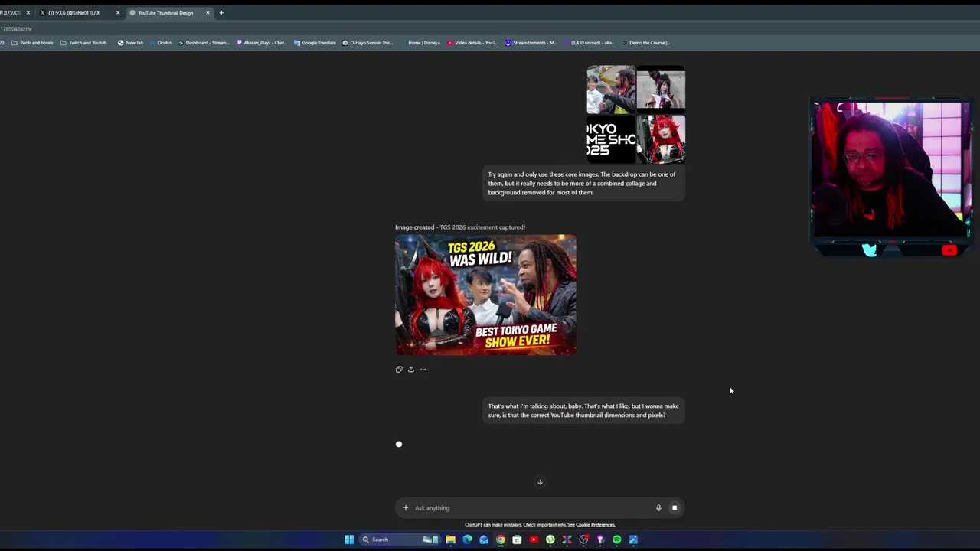Open the mail app on the taskbar
Viewport: 980px width, 551px height.
(x=484, y=540)
